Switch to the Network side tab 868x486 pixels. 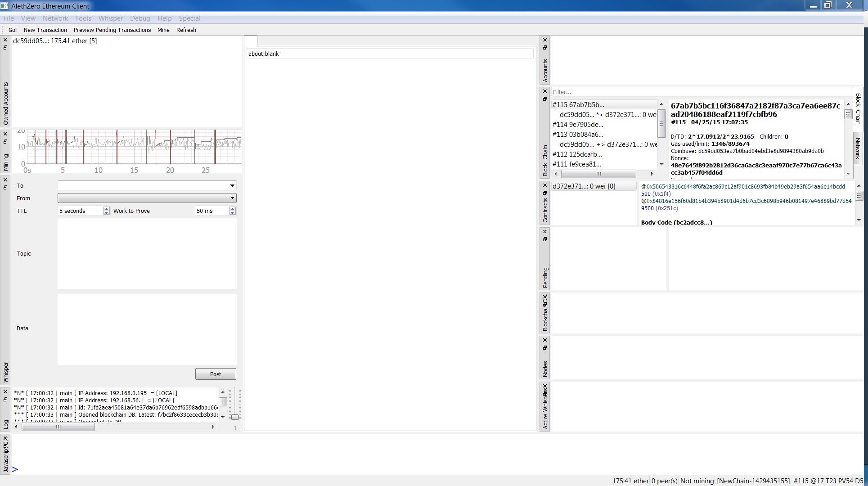pyautogui.click(x=858, y=148)
